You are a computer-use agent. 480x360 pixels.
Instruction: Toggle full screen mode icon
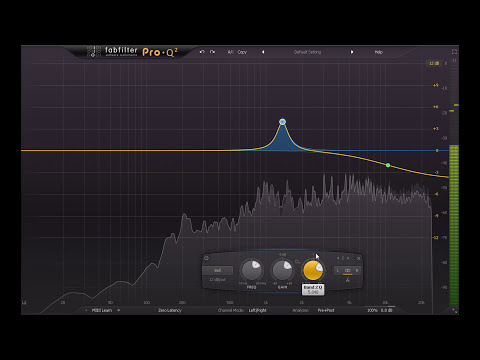454,52
